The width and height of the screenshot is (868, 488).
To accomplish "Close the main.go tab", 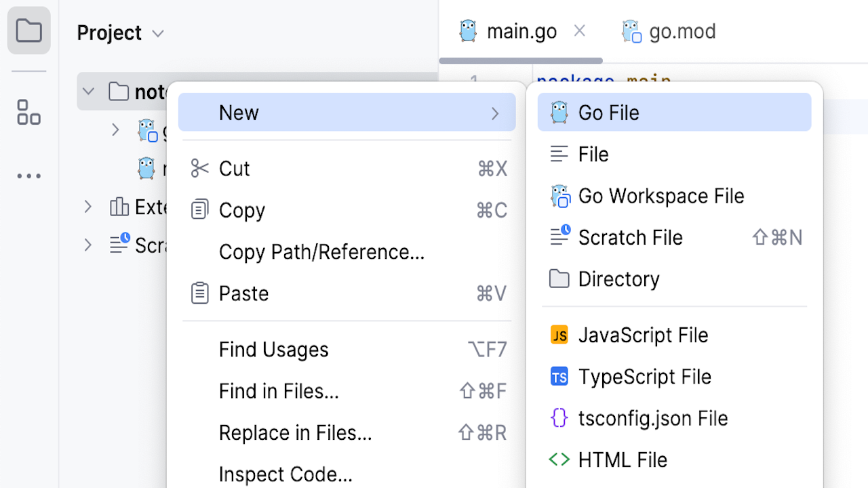I will (579, 30).
